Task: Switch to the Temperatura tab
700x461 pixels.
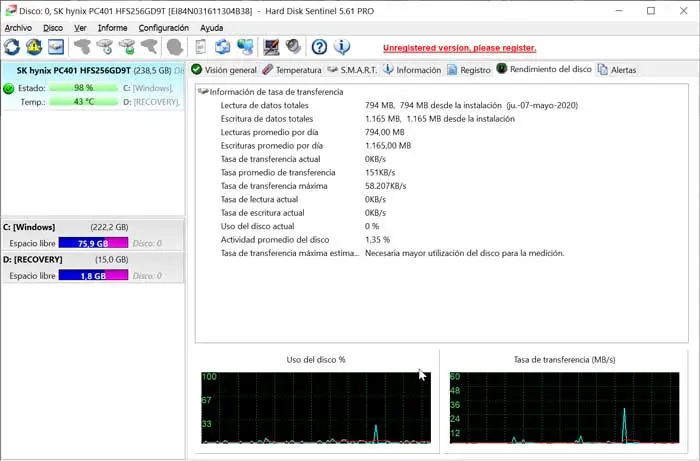Action: coord(291,70)
